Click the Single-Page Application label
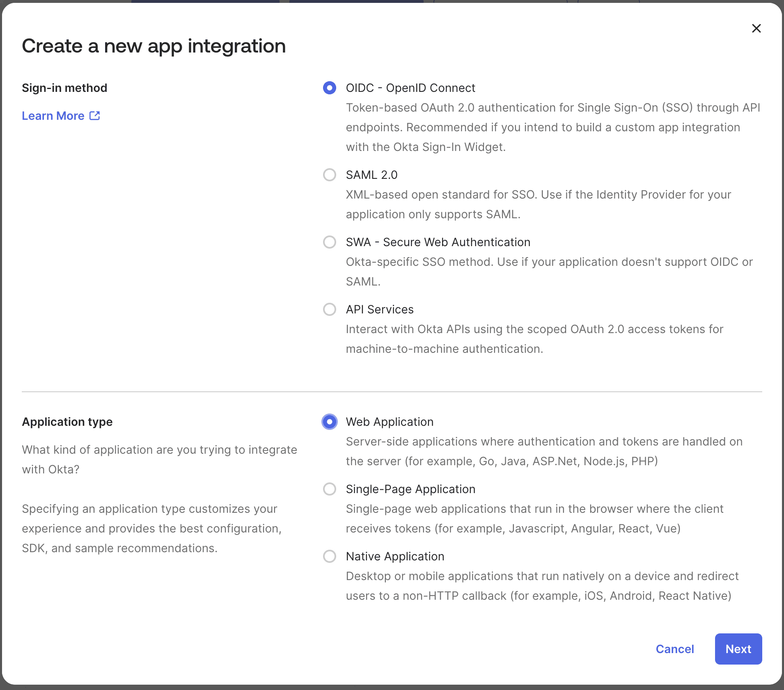Image resolution: width=784 pixels, height=690 pixels. (x=410, y=489)
